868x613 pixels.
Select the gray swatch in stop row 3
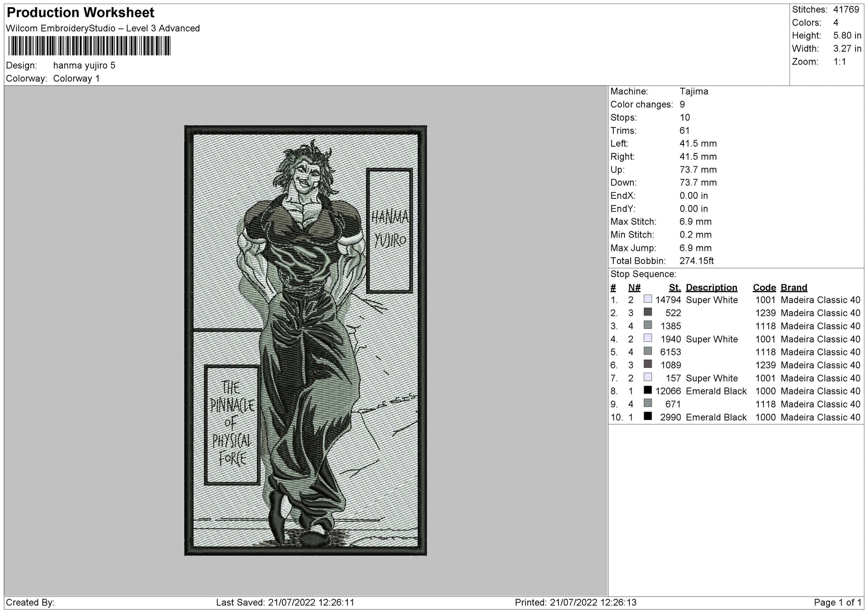648,325
